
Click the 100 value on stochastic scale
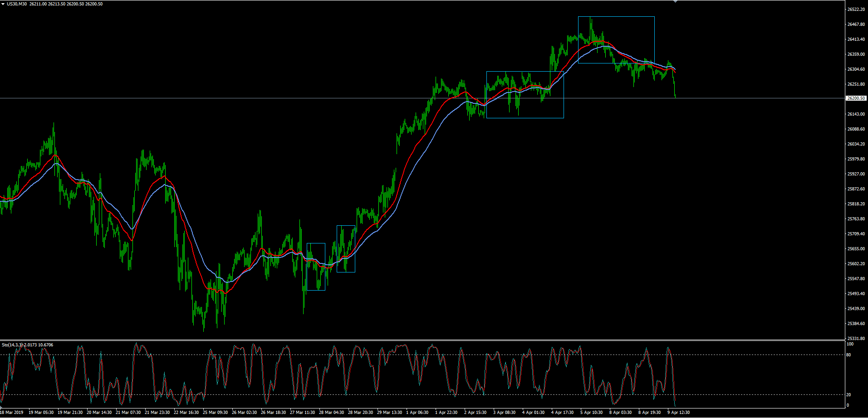(x=850, y=344)
